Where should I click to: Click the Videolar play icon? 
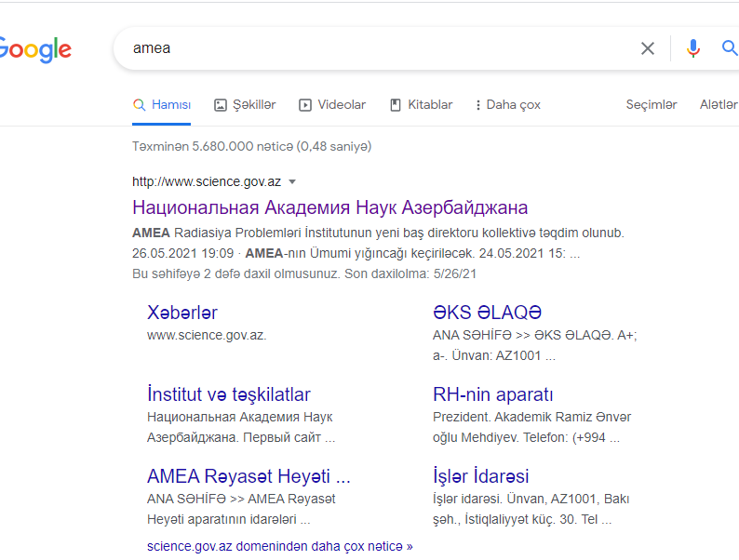[305, 105]
